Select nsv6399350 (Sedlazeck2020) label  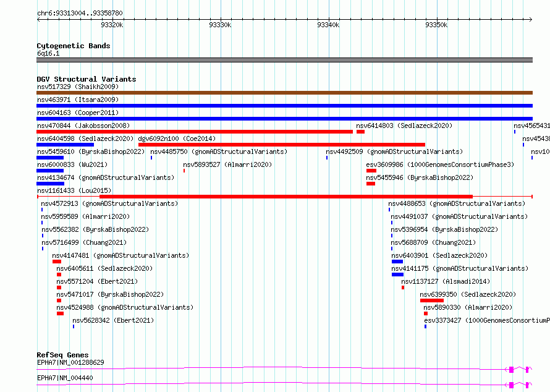(x=468, y=294)
